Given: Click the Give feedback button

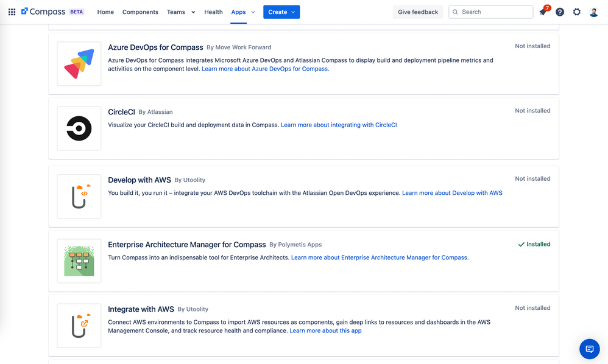Looking at the screenshot, I should click(418, 12).
